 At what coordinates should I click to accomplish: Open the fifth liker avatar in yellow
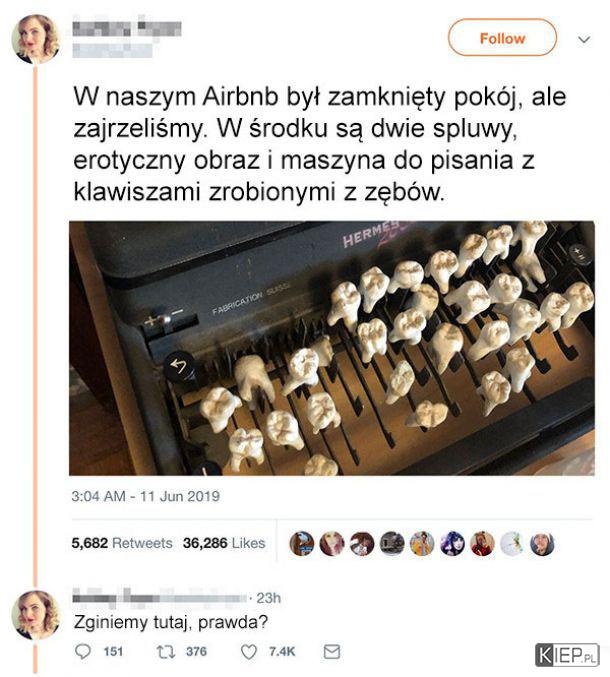[422, 543]
